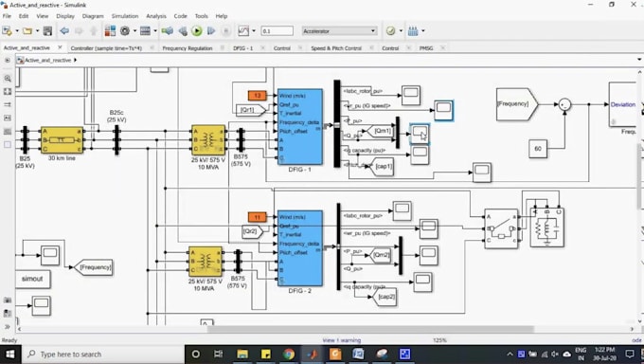Click the New Model toolbar icon
This screenshot has width=644, height=364.
click(7, 31)
